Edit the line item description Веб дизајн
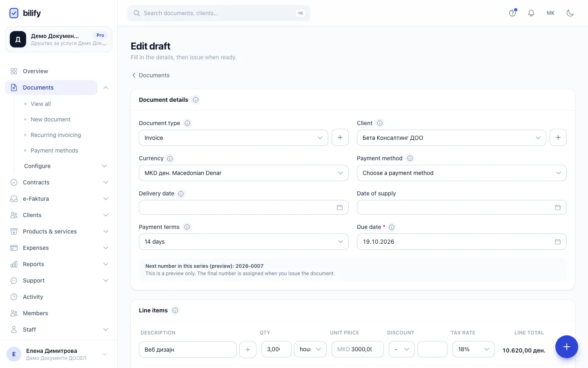Image resolution: width=588 pixels, height=368 pixels. [x=188, y=350]
